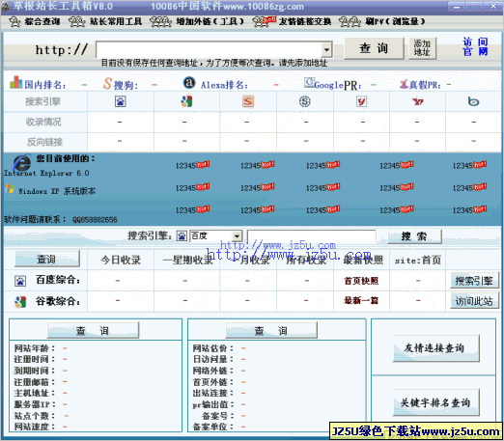Screen dimensions: 504x441
Task: Click the 关键字排名查询 button
Action: pyautogui.click(x=436, y=402)
